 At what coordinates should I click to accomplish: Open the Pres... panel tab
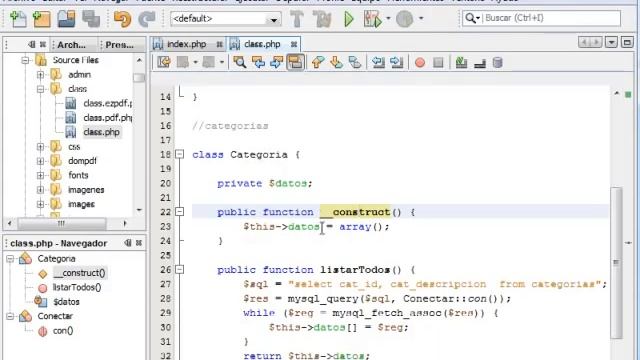tap(119, 45)
